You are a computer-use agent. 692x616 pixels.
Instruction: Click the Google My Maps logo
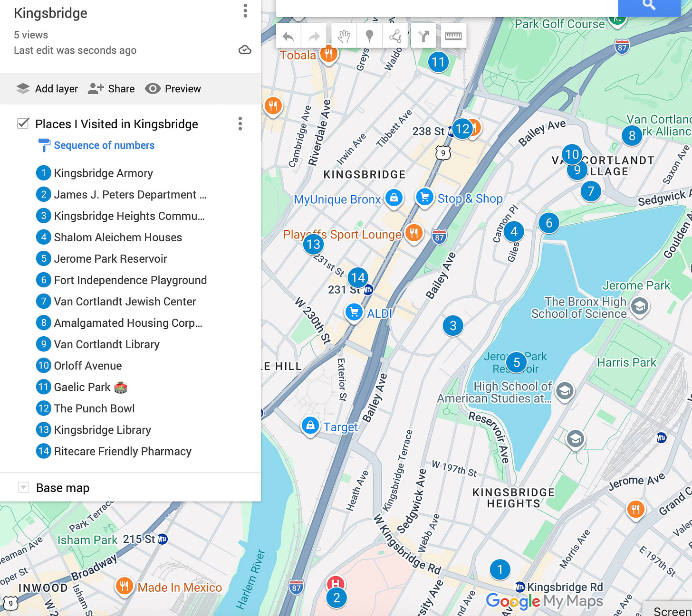(544, 601)
